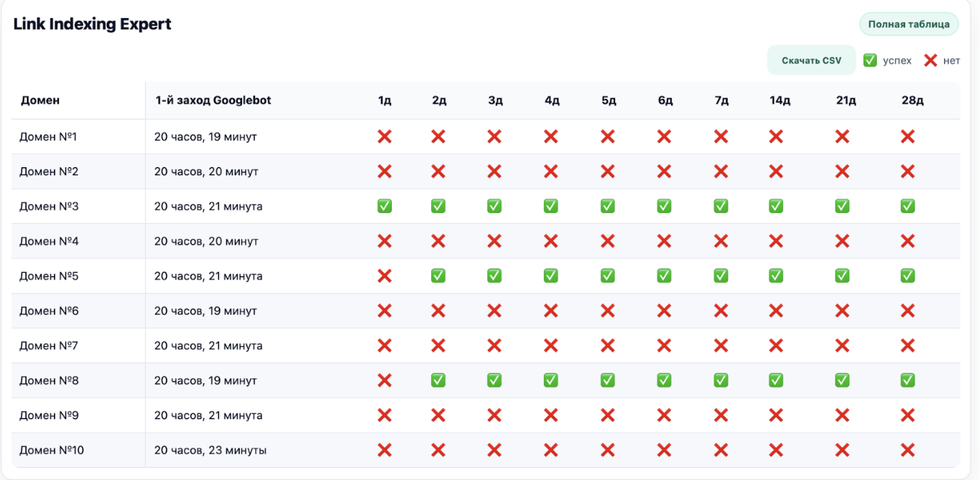This screenshot has width=980, height=480.
Task: Click the 28д column header
Action: (912, 100)
